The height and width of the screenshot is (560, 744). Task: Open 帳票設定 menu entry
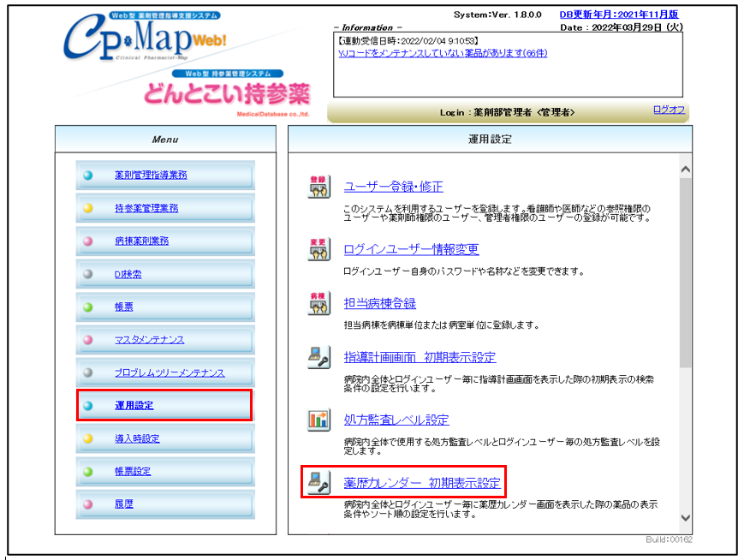[x=133, y=471]
